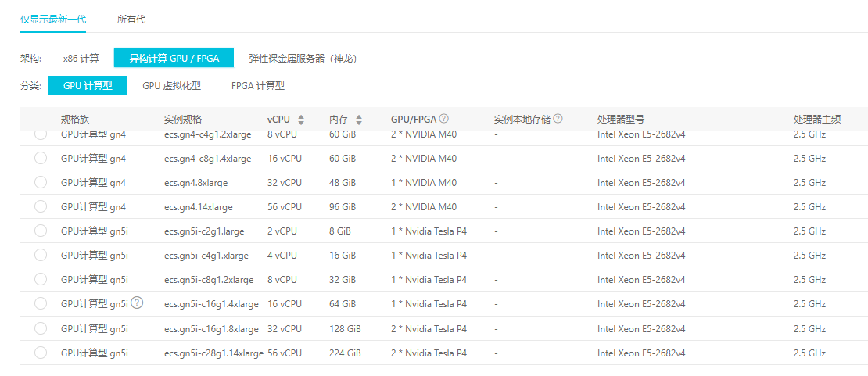The image size is (868, 376).
Task: Click 处理器型号 column header
Action: tap(621, 119)
